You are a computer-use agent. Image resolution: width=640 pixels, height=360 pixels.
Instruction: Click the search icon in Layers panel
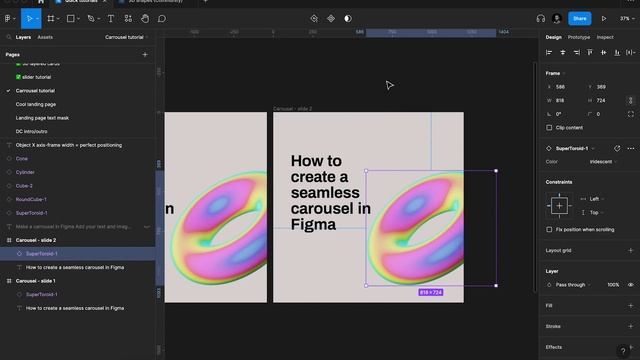[x=9, y=37]
